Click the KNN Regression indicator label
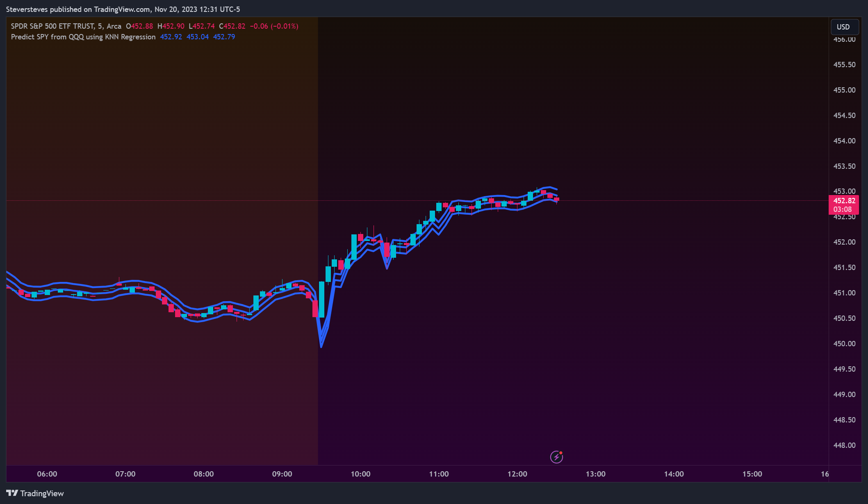The height and width of the screenshot is (504, 868). tap(83, 37)
